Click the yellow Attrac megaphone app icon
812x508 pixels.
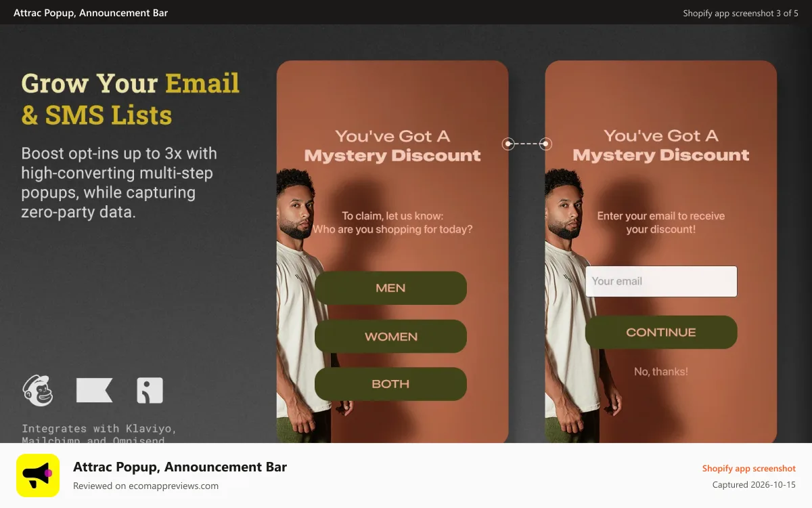coord(38,475)
